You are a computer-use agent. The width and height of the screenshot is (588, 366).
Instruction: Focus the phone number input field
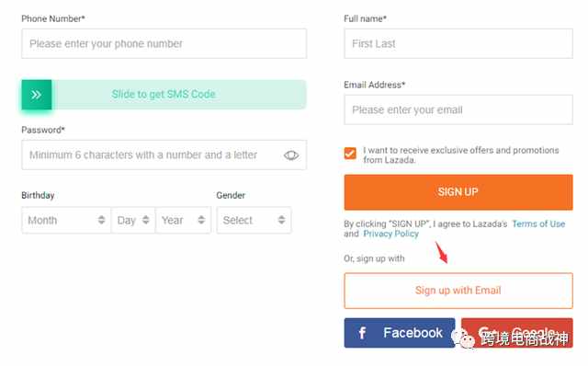pos(164,43)
